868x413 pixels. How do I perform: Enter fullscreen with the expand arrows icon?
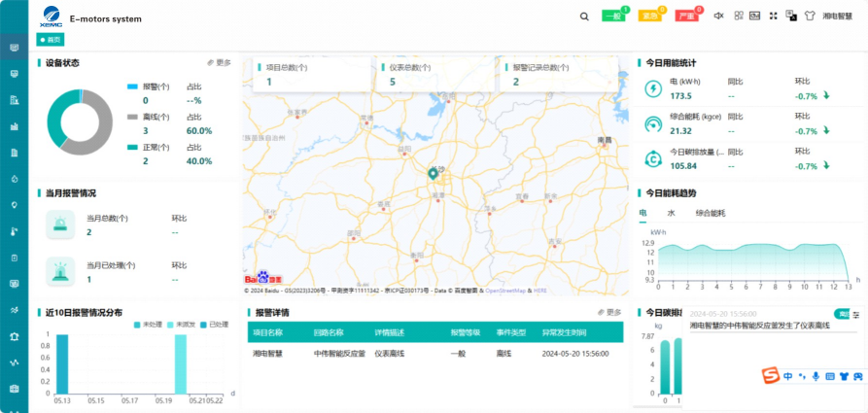(x=773, y=16)
